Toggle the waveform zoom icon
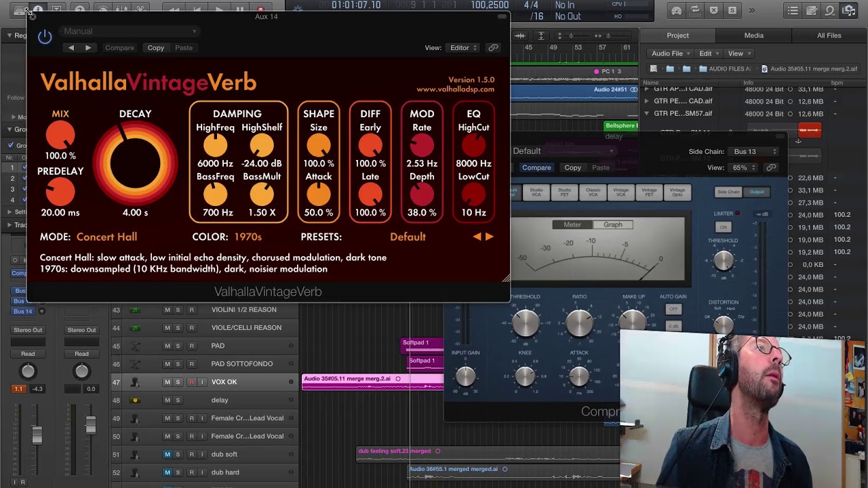 coord(520,35)
